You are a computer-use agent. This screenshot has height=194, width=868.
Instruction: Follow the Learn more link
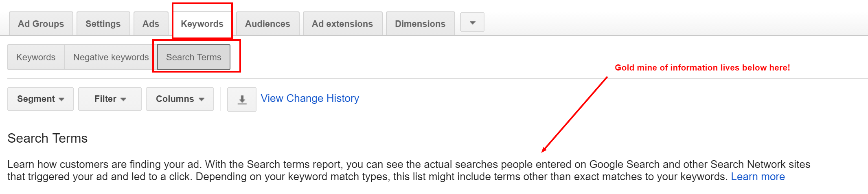(758, 176)
